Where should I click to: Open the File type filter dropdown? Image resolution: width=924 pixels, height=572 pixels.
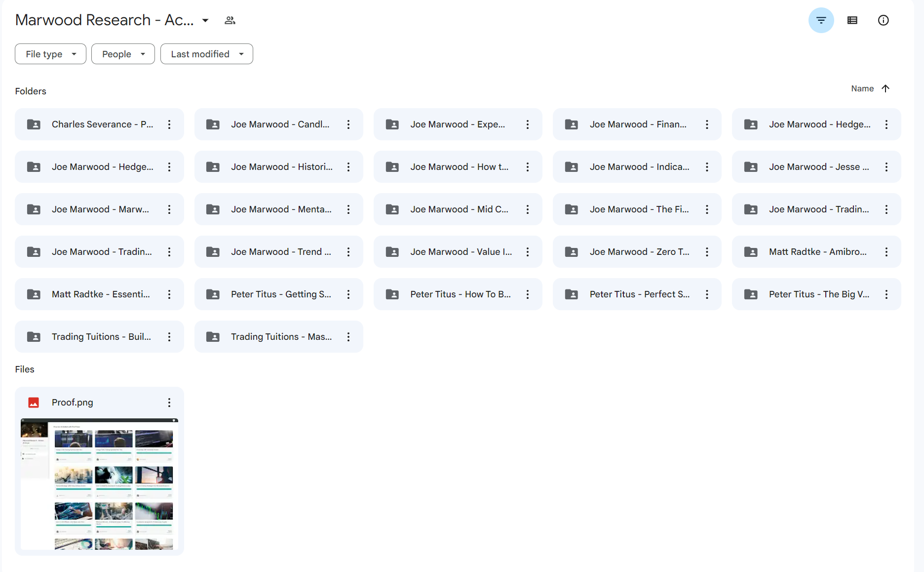tap(50, 54)
